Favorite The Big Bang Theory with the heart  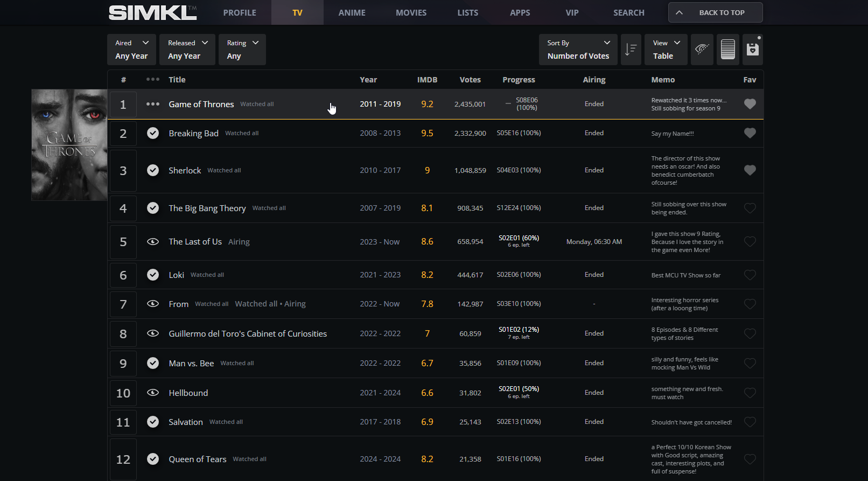point(750,208)
